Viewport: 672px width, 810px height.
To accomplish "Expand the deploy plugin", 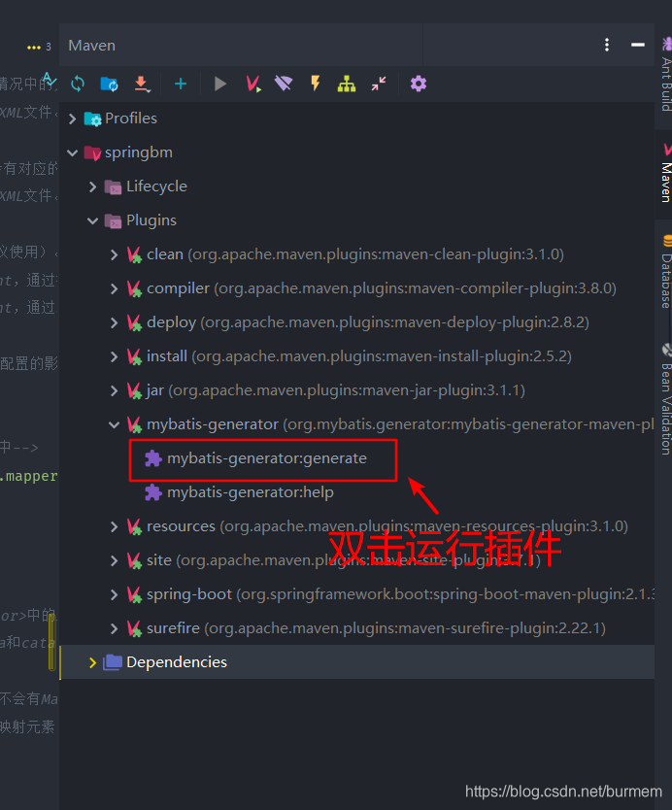I will pos(115,322).
